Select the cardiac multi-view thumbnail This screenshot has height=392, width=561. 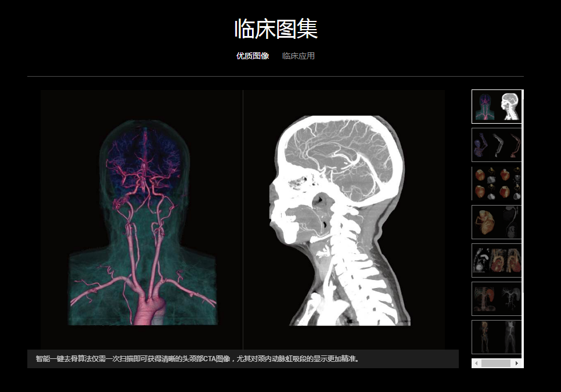pyautogui.click(x=497, y=260)
